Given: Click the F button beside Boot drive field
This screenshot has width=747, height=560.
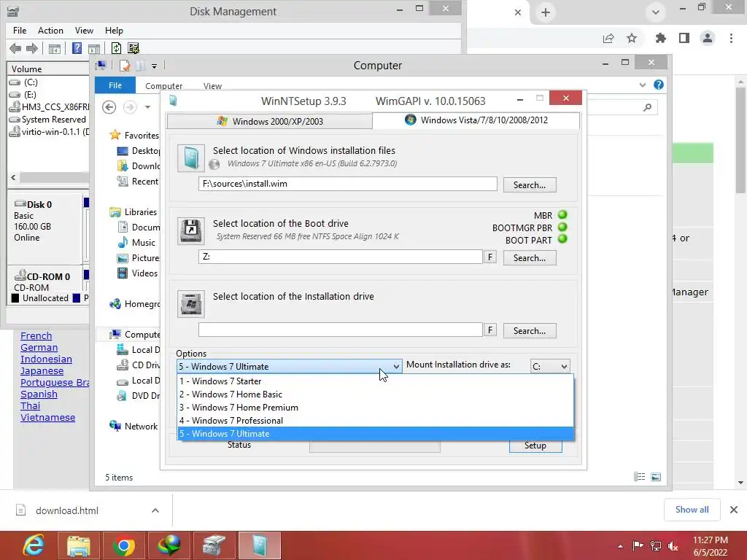Looking at the screenshot, I should [489, 257].
